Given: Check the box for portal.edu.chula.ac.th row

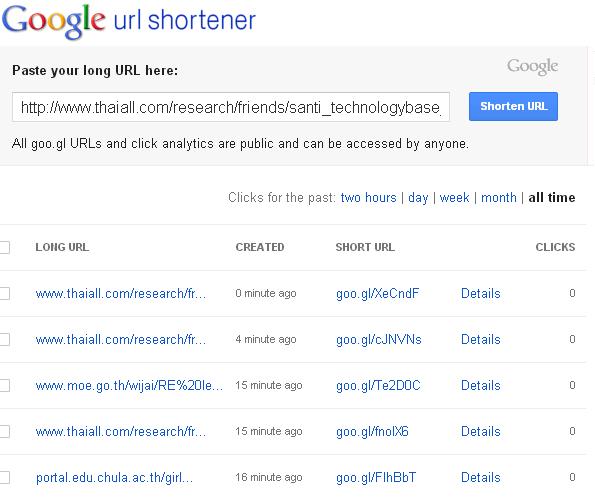Looking at the screenshot, I should [x=4, y=477].
